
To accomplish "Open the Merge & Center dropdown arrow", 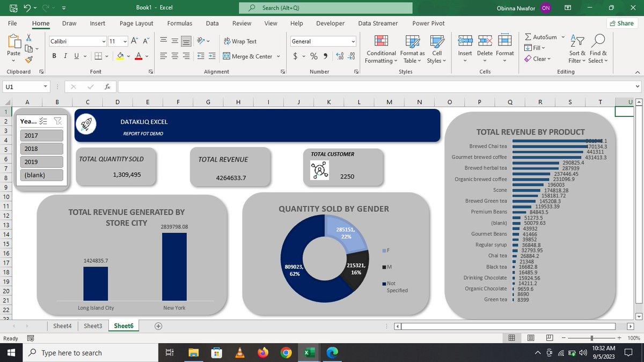I will (279, 56).
